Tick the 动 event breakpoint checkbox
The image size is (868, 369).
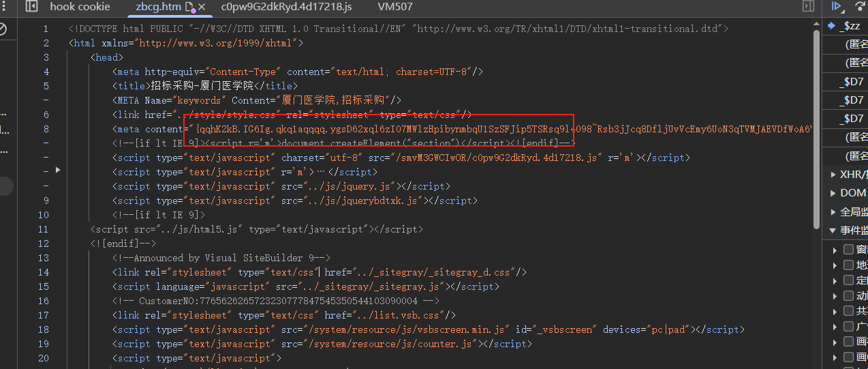(x=848, y=295)
